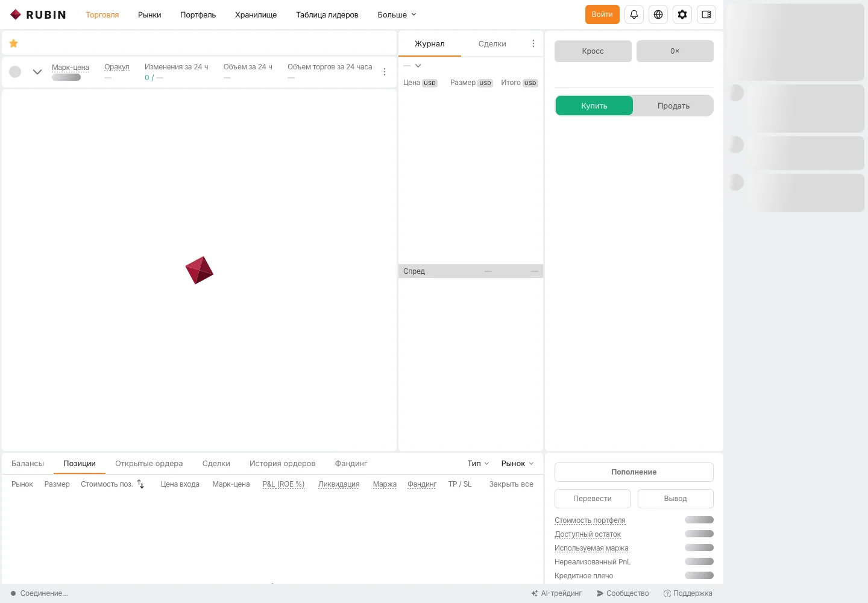Click the Перевести button
868x603 pixels.
[593, 499]
